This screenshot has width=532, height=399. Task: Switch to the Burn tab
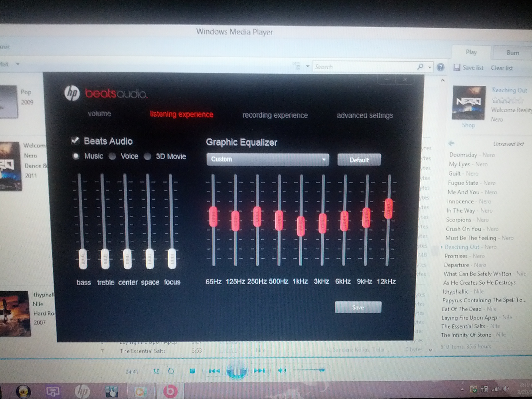click(513, 53)
